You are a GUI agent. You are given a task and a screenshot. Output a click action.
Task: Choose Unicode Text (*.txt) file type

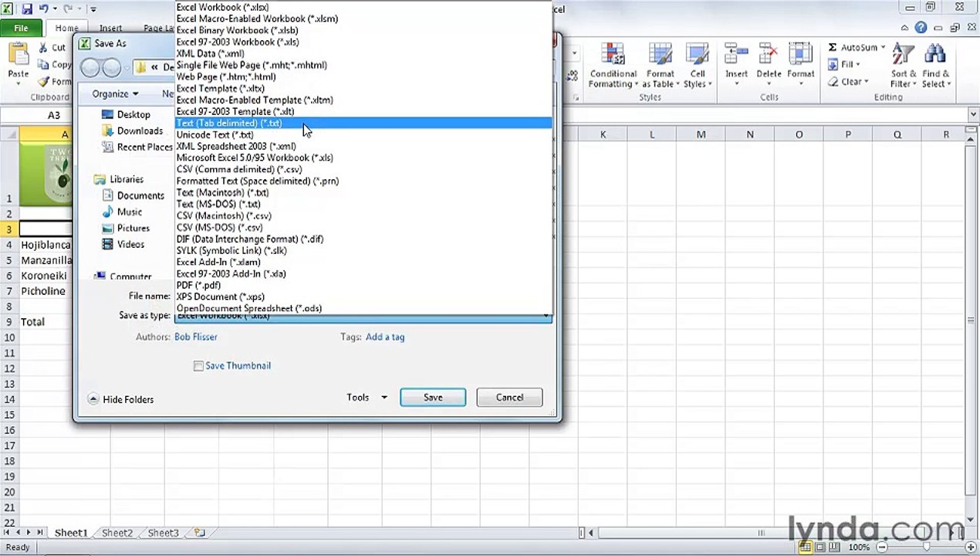[x=363, y=134]
